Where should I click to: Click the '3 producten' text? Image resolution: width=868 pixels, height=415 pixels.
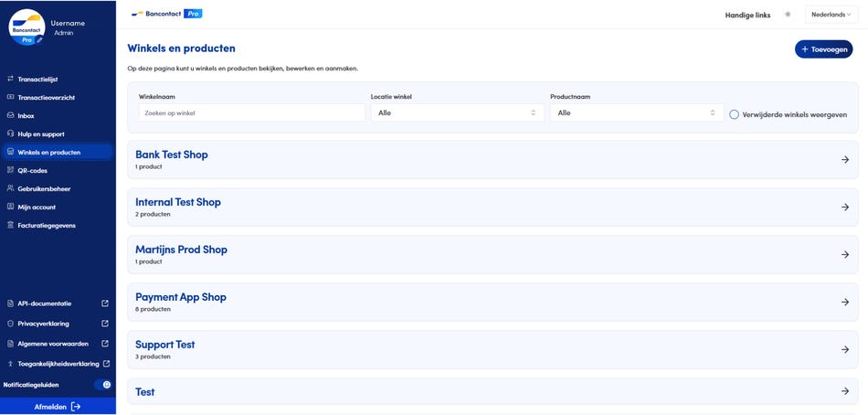tap(153, 356)
